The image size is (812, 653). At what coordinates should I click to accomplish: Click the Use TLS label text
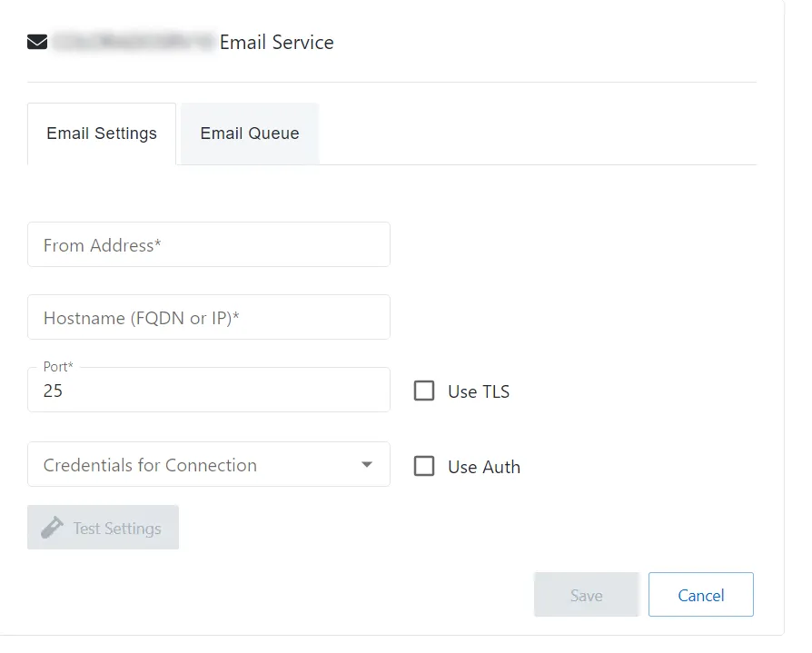[x=479, y=392]
